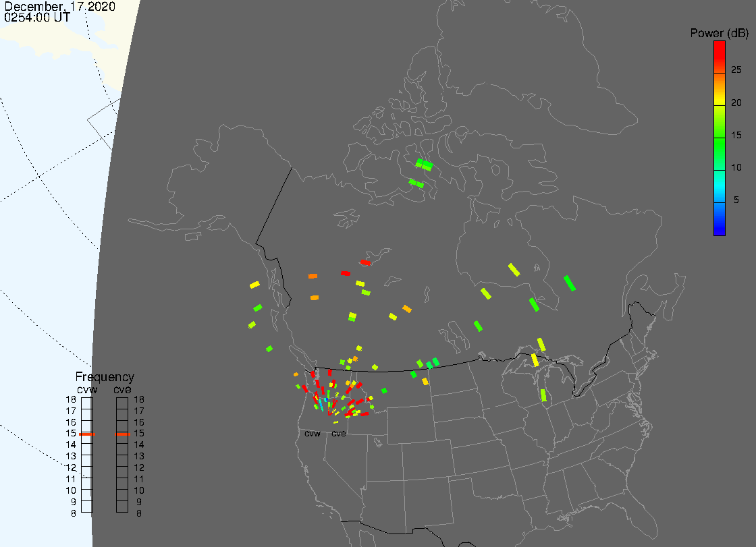Click the date text December, 17 2020
The width and height of the screenshot is (756, 547).
click(x=60, y=6)
